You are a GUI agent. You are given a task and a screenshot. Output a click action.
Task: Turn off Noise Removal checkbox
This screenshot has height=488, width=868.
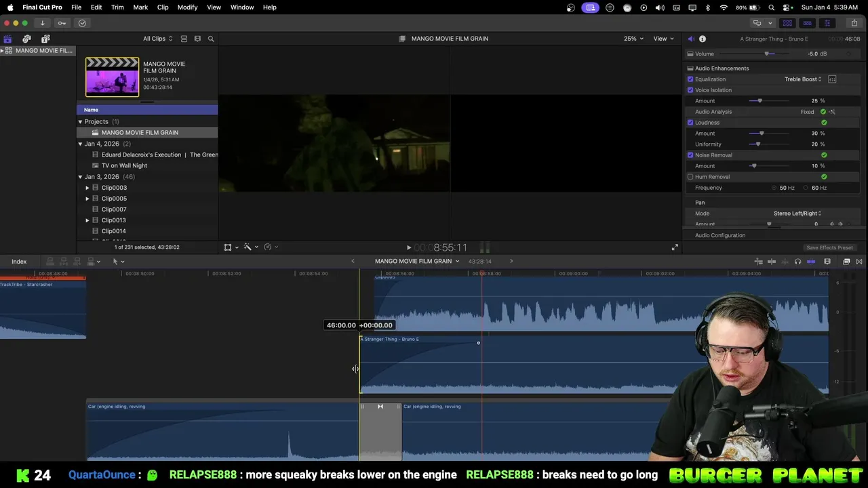[x=690, y=155]
